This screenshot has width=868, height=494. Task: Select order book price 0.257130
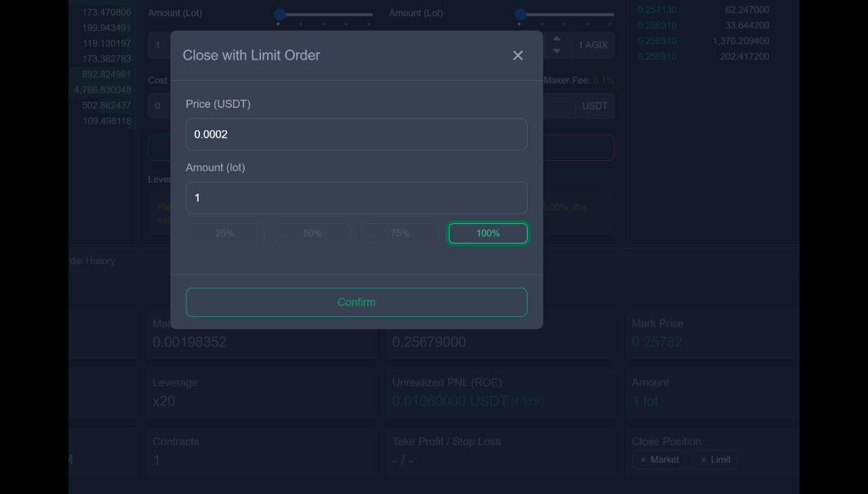[656, 10]
